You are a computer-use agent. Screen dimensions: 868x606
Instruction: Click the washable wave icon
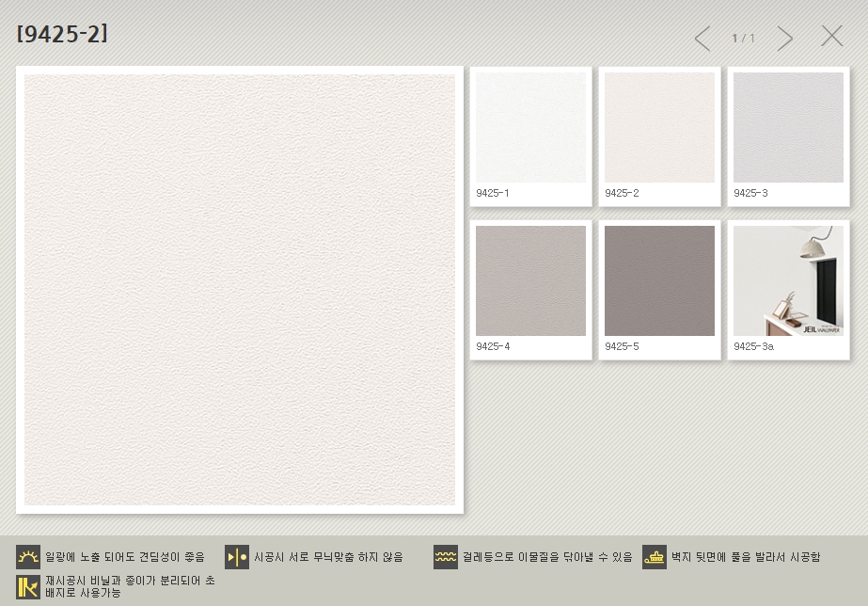click(446, 557)
